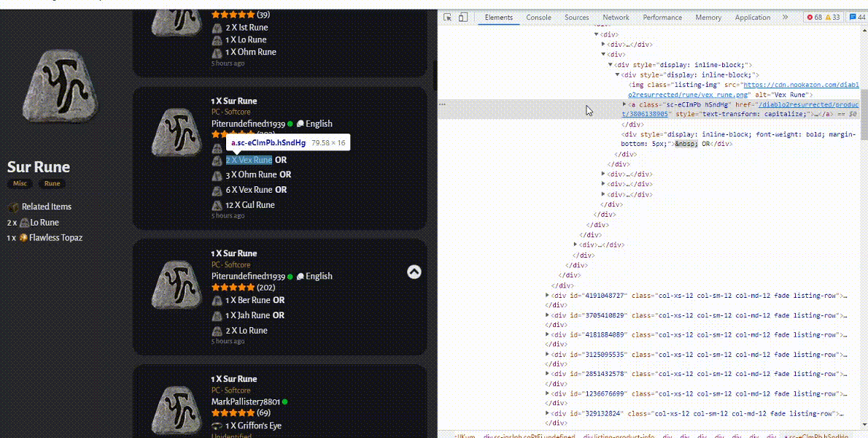Open the Network tab
This screenshot has width=868, height=438.
pos(616,18)
